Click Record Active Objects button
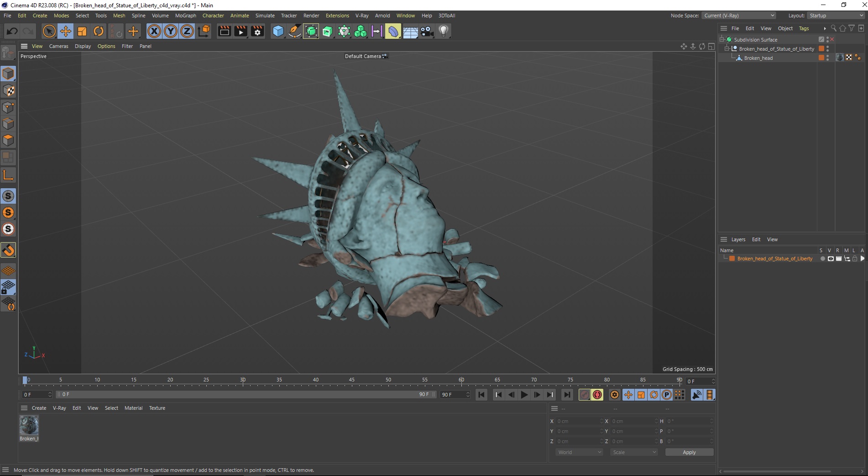This screenshot has width=868, height=476. click(585, 395)
